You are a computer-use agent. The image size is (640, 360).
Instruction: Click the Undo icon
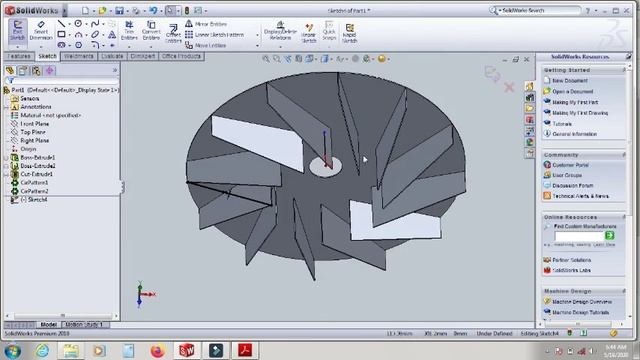pyautogui.click(x=153, y=10)
